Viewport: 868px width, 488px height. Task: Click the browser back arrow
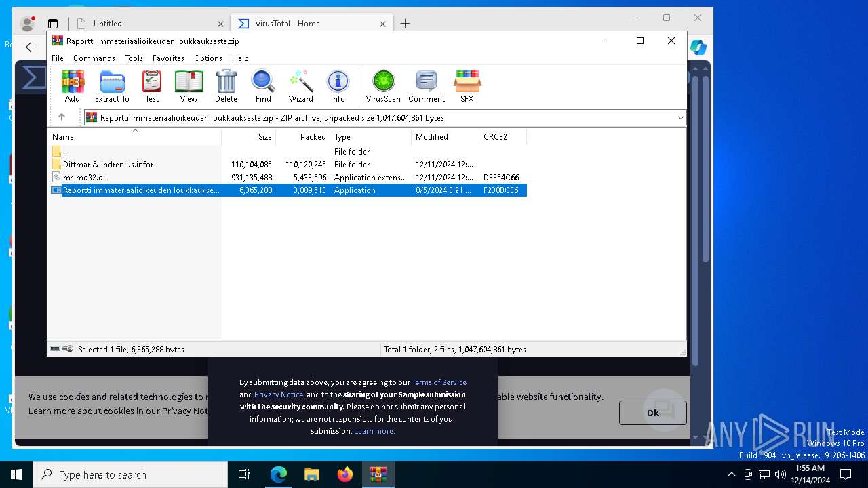tap(31, 47)
